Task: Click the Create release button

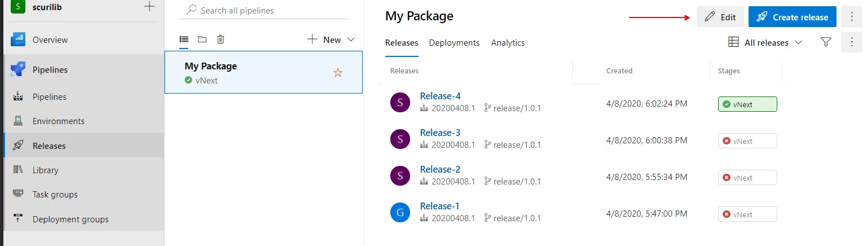Action: pyautogui.click(x=793, y=17)
